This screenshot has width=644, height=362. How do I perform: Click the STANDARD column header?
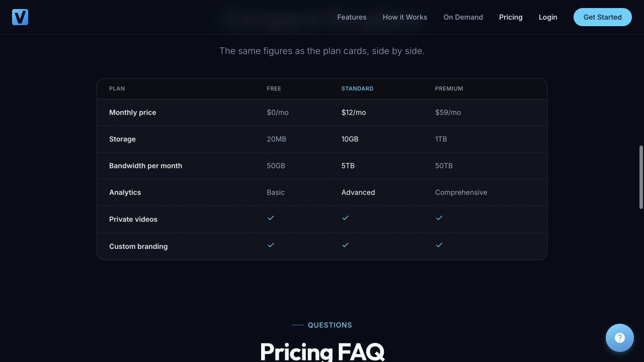357,88
